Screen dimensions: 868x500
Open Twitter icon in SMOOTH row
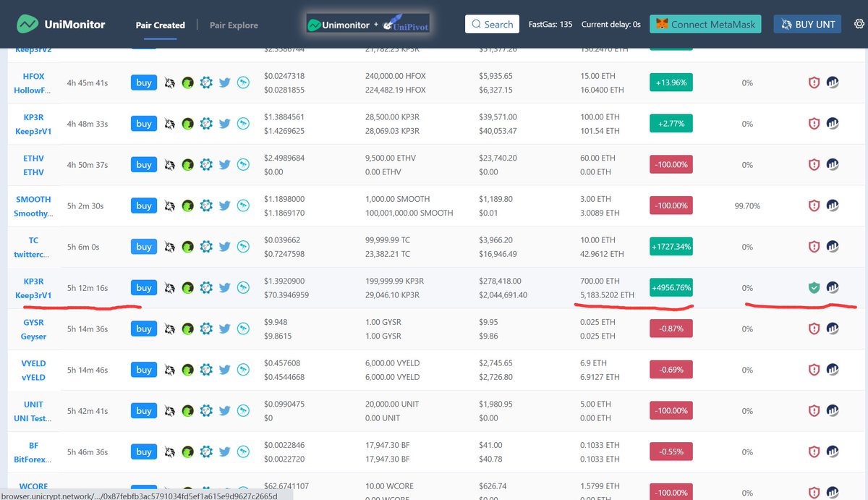click(224, 206)
